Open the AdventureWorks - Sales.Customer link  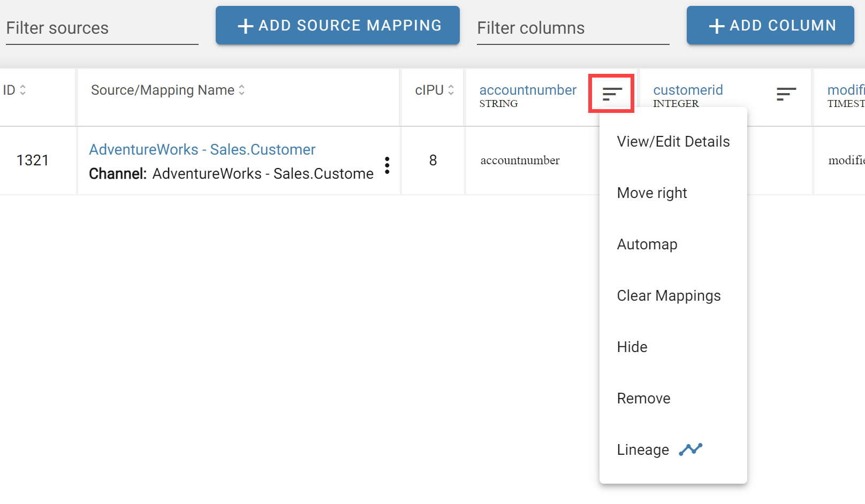(x=202, y=149)
